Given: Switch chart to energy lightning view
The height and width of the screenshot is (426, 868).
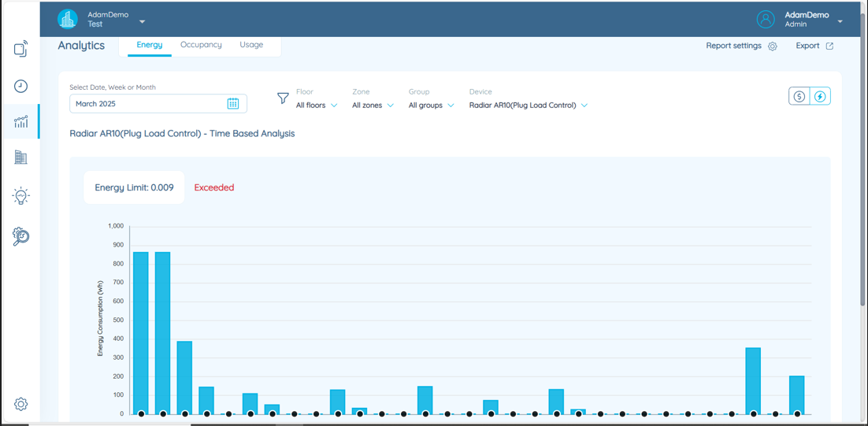Looking at the screenshot, I should point(820,96).
